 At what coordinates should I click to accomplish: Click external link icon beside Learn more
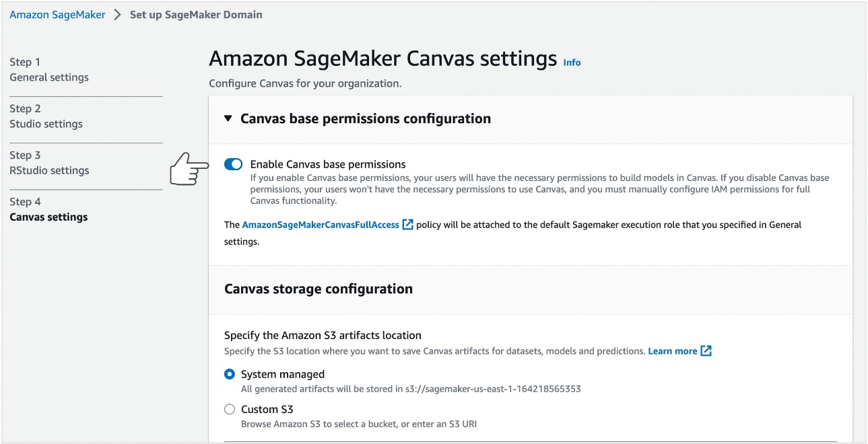[706, 351]
